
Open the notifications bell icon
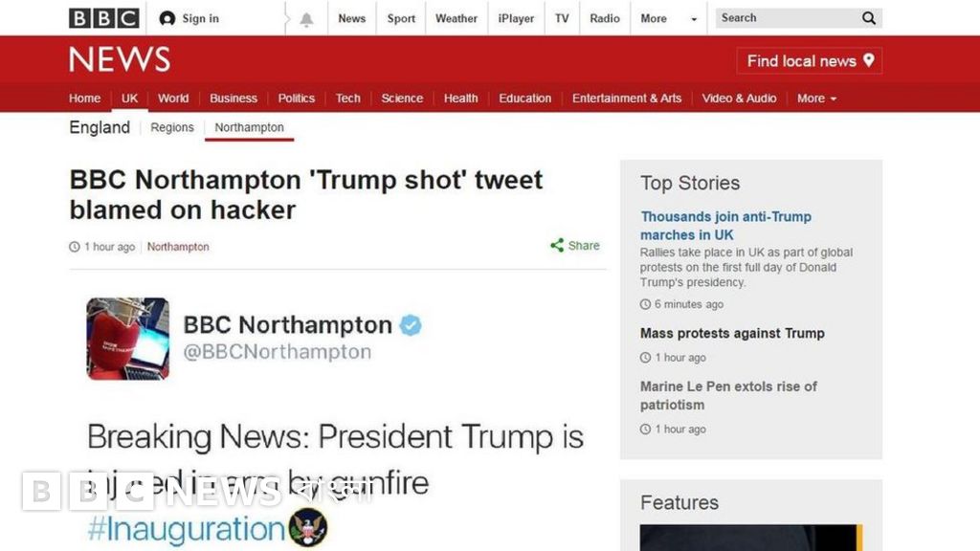[304, 17]
